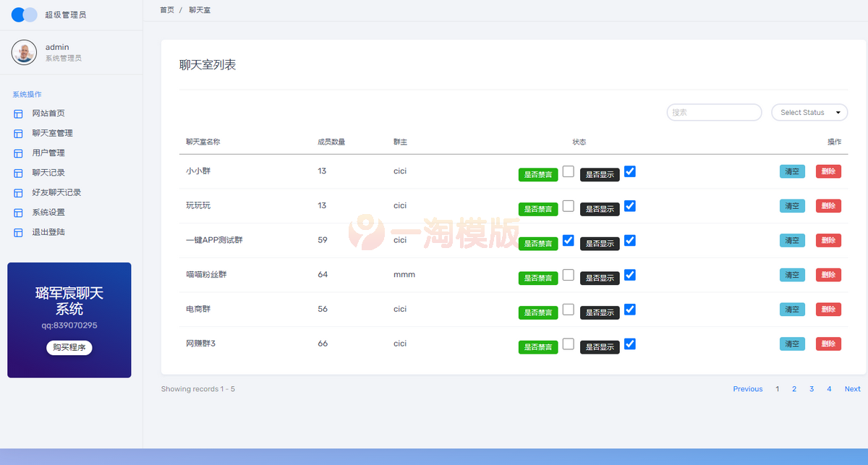
Task: Open 聊天记录 using its sidebar icon
Action: click(x=17, y=172)
